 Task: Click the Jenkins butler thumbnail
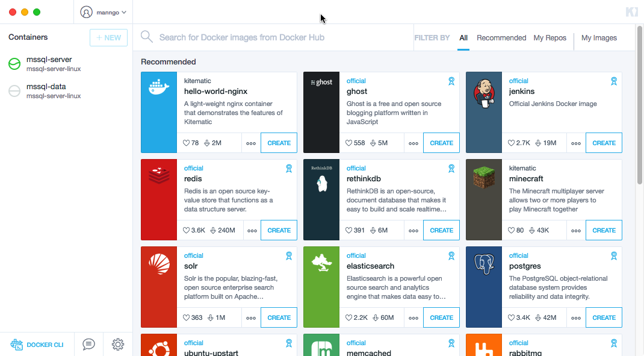click(484, 112)
